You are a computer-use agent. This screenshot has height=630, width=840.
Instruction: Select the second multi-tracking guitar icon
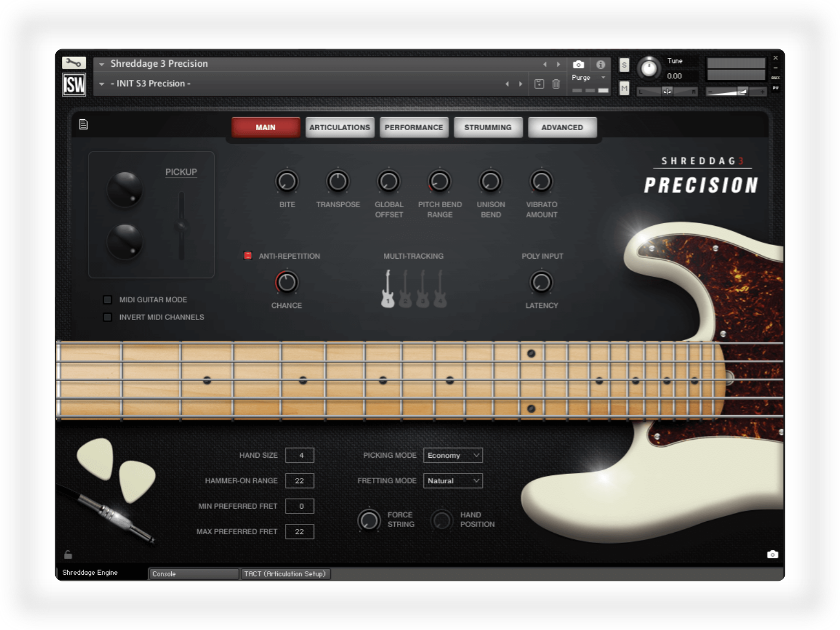pyautogui.click(x=405, y=289)
